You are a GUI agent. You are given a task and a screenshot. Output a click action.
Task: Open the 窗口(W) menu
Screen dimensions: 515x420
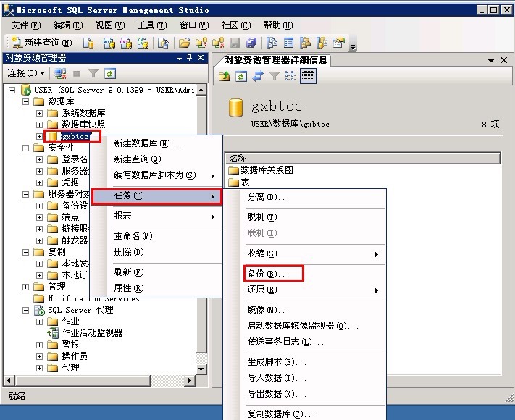pyautogui.click(x=194, y=25)
